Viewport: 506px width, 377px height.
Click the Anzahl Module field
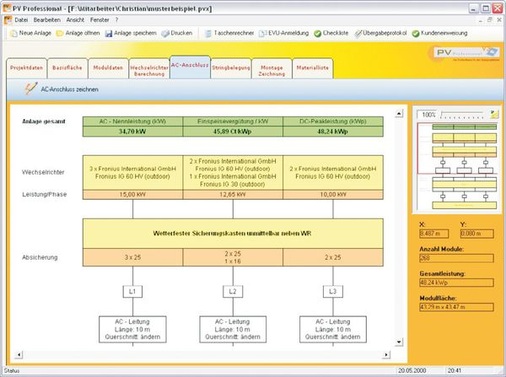[x=456, y=258]
